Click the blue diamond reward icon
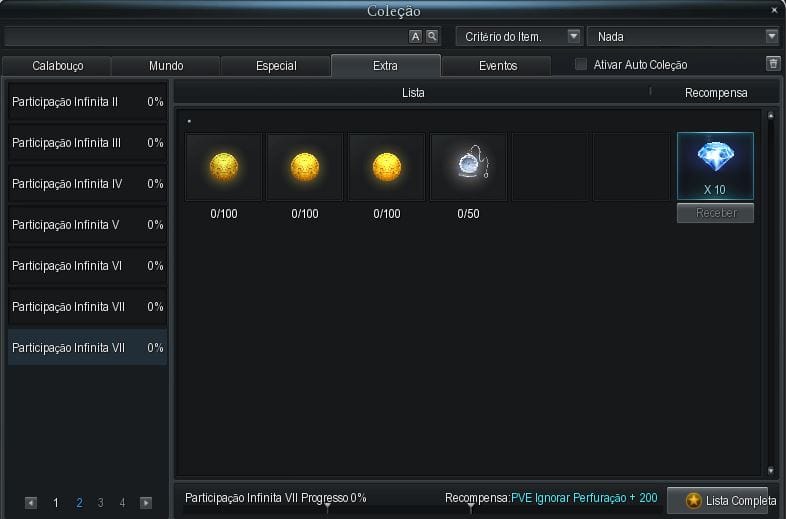The image size is (786, 519). click(x=714, y=159)
